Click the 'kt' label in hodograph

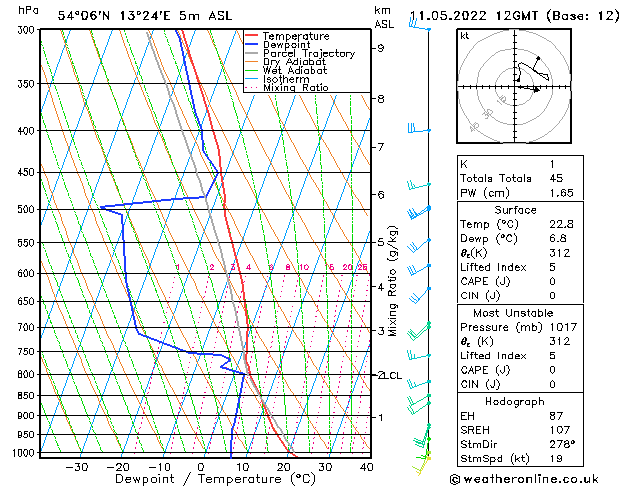(465, 35)
